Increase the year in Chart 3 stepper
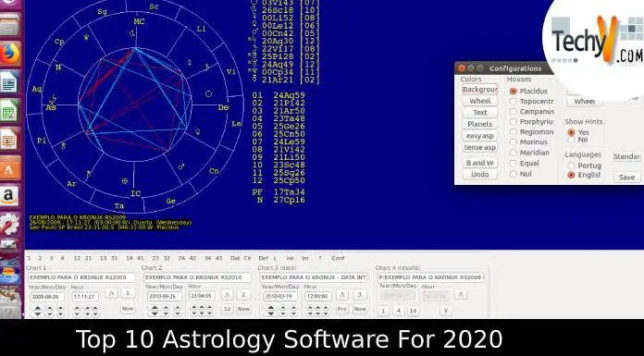 [x=271, y=308]
